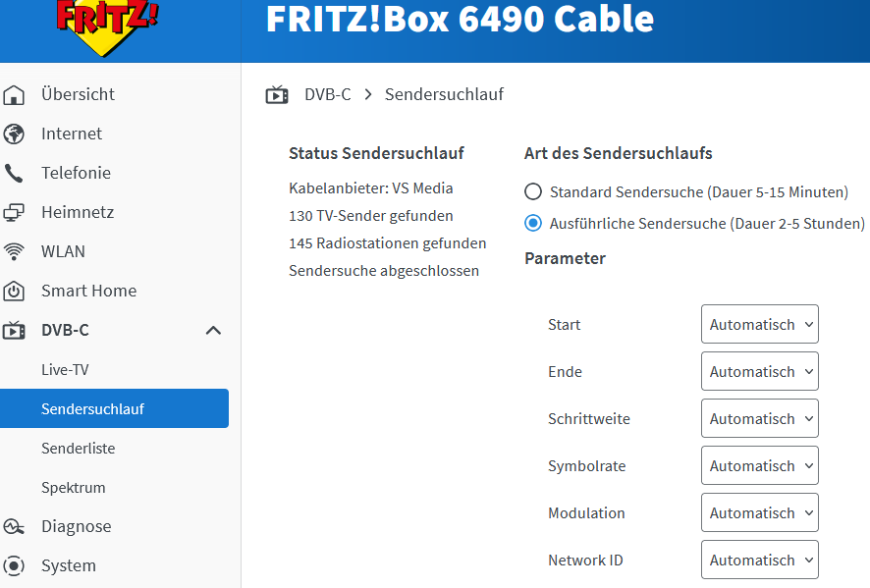
Task: Click the DVB-C television icon
Action: point(15,330)
